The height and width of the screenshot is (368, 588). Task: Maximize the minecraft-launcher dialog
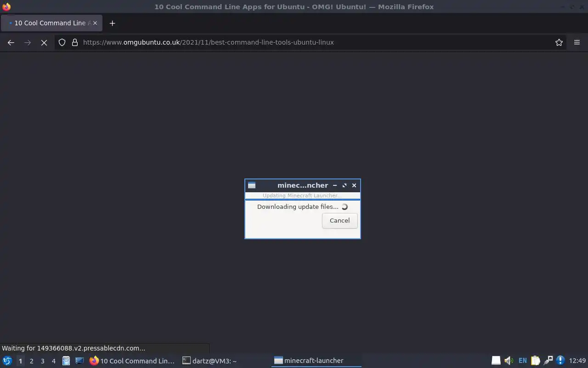click(345, 185)
